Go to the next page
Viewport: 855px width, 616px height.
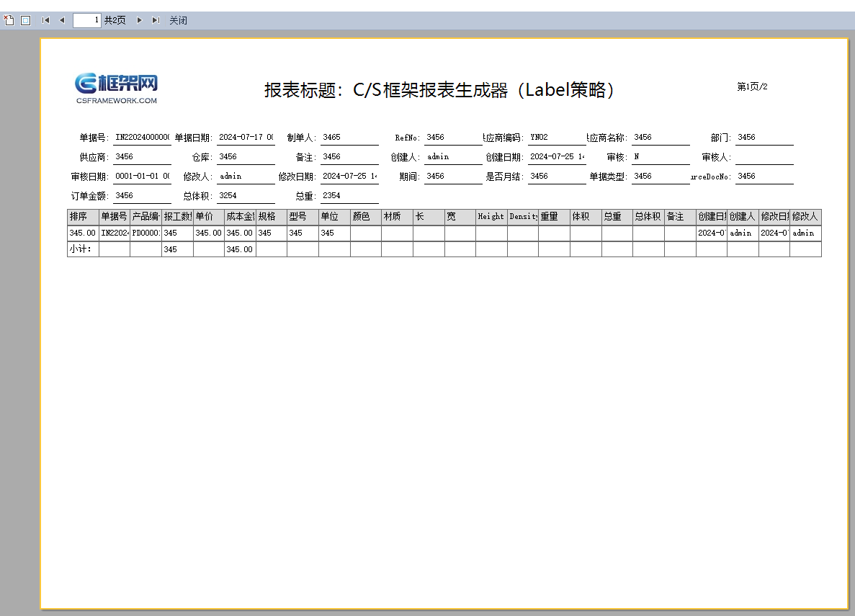tap(139, 20)
